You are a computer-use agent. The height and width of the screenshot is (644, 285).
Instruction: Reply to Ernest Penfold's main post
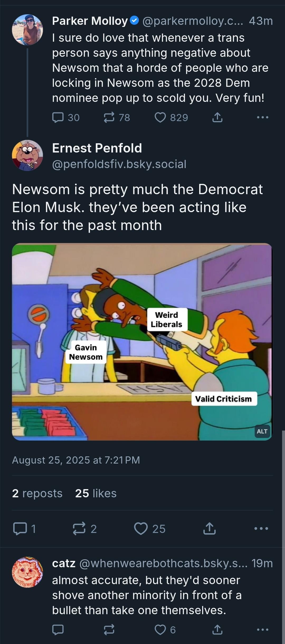click(24, 529)
